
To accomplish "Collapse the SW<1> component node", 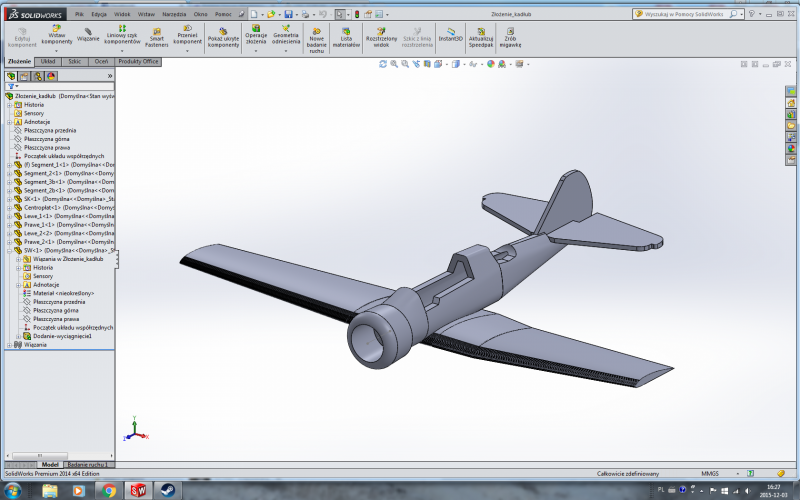I will tap(9, 250).
